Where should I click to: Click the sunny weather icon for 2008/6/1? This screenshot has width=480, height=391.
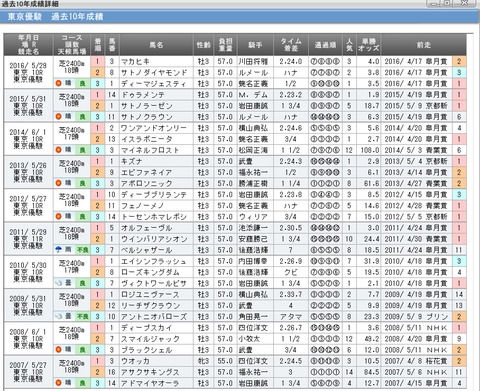pos(59,350)
